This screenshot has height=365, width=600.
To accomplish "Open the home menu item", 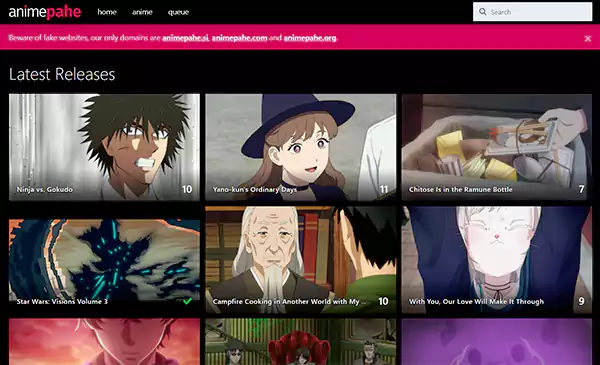I will tap(107, 12).
